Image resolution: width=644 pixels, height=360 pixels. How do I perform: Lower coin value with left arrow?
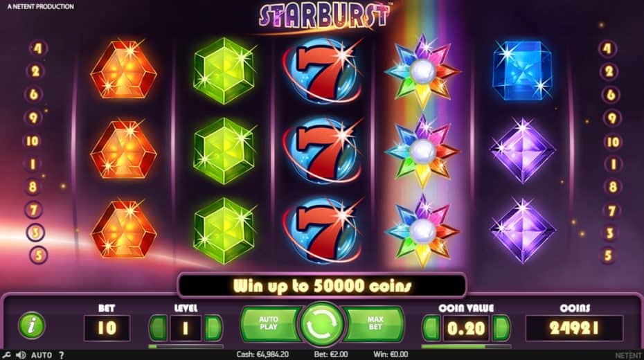[431, 327]
